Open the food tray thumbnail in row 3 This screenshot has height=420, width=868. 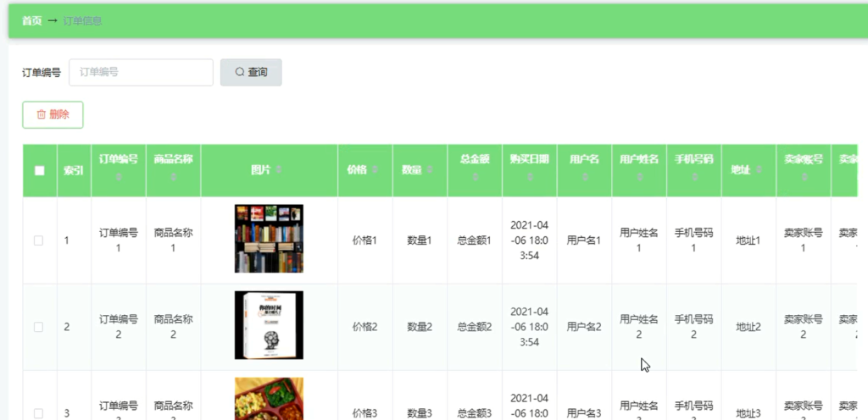click(269, 399)
